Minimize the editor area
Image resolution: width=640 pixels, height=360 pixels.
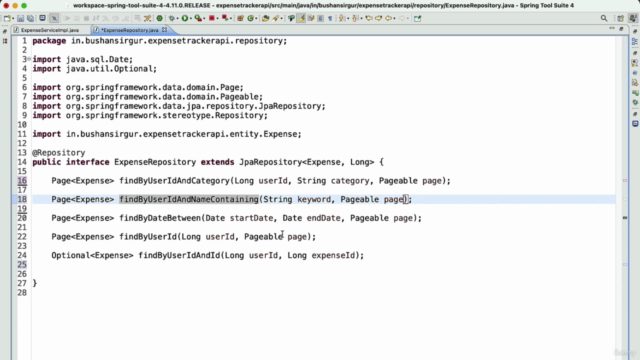pos(611,29)
